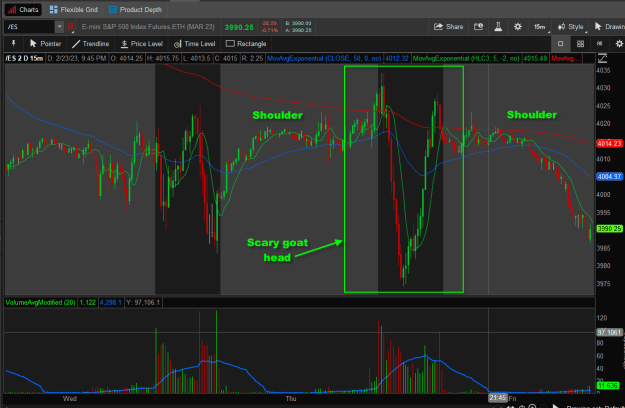Click the 97.1061 volume axis bubble
625x408 pixels.
[x=609, y=332]
